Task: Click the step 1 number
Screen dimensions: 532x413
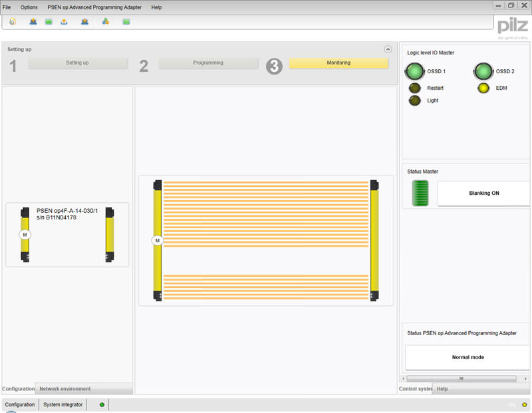Action: [13, 67]
